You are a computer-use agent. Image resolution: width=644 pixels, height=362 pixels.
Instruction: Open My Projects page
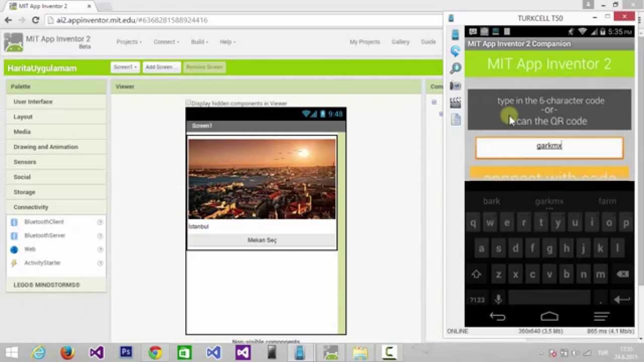click(x=365, y=42)
